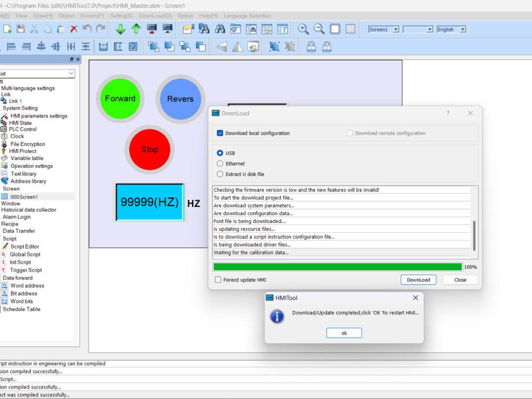Image resolution: width=532 pixels, height=399 pixels.
Task: Save the project using the floppy disk icon
Action: [21, 29]
